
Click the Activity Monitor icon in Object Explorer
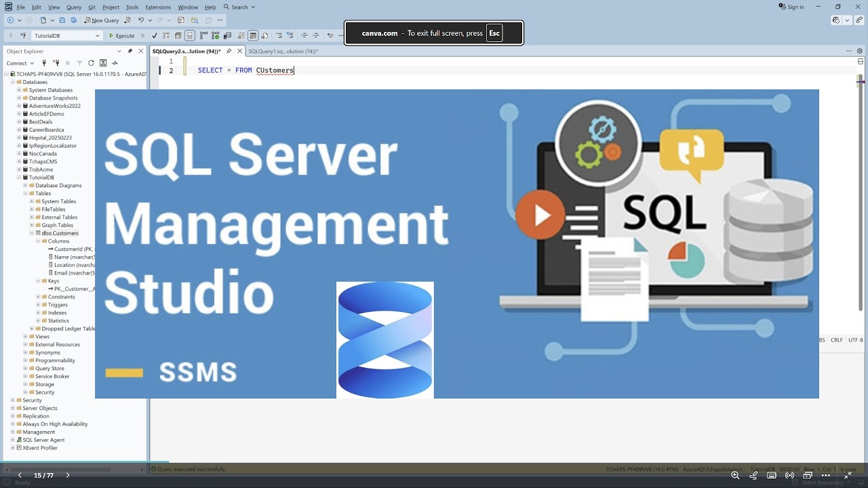tap(115, 63)
